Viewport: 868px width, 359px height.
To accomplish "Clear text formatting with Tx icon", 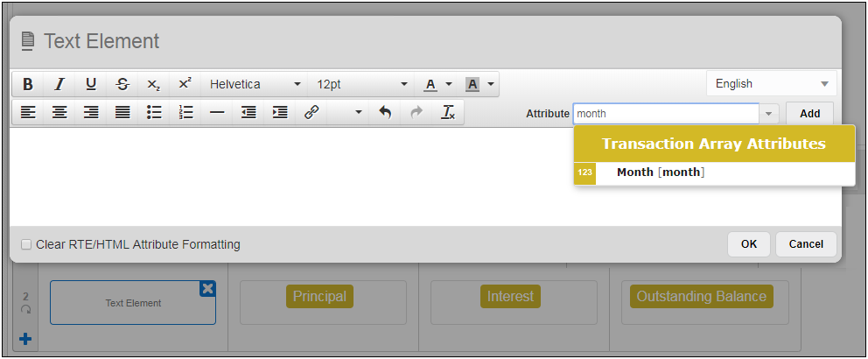I will (448, 113).
